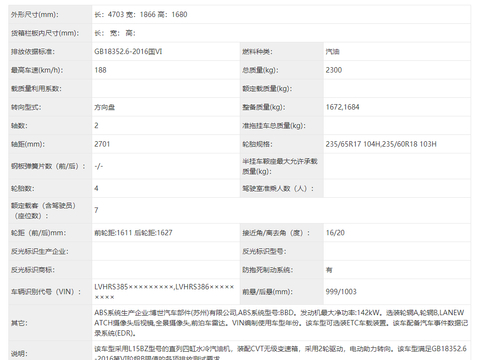The width and height of the screenshot is (480, 360).
Task: Click the 车辆识别代号(VIN) label
Action: click(x=46, y=292)
